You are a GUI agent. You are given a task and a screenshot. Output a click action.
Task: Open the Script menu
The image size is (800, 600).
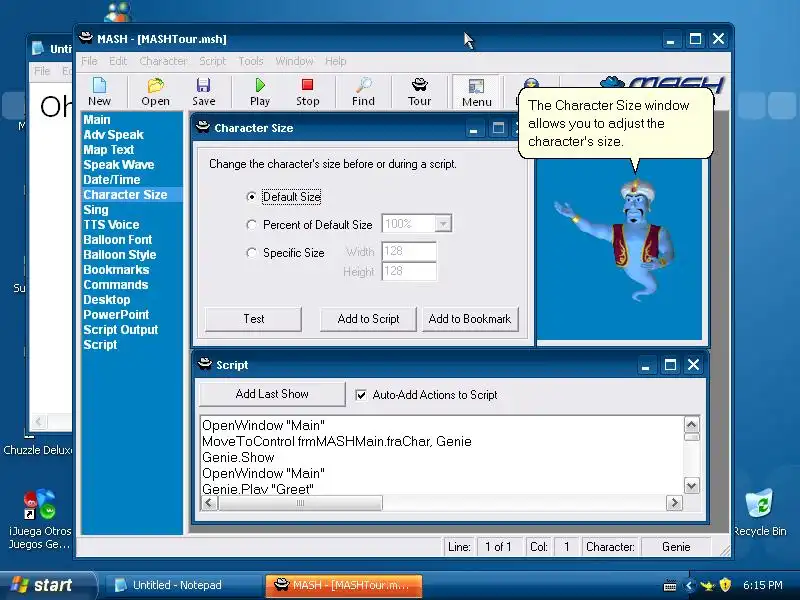tap(213, 61)
